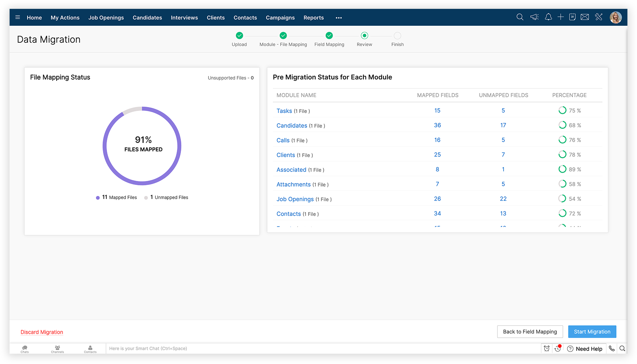The width and height of the screenshot is (637, 364).
Task: Open the Candidates tab
Action: pyautogui.click(x=147, y=18)
